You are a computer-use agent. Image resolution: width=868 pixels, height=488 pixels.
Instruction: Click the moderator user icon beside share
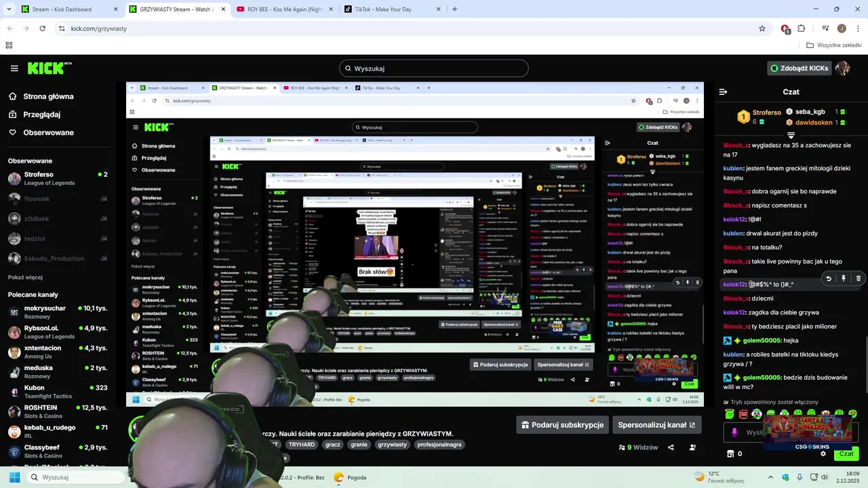point(692,447)
